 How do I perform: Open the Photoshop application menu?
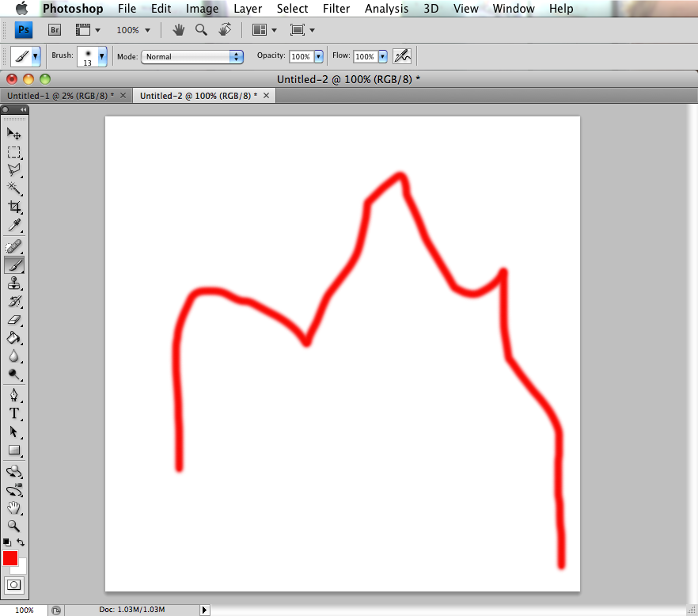tap(73, 9)
